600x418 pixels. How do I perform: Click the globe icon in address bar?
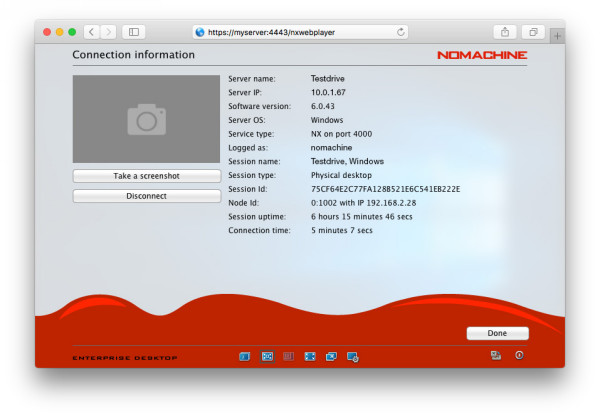coord(200,32)
